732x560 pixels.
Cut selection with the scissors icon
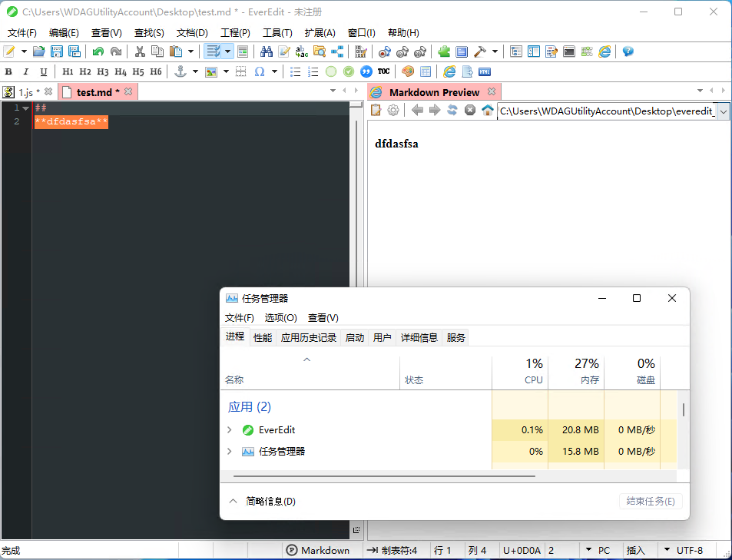click(140, 51)
